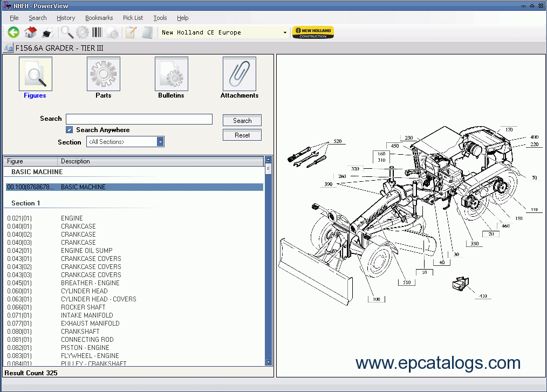Viewport: 547px width, 392px height.
Task: Click the figure list scrollbar up arrow
Action: (268, 160)
